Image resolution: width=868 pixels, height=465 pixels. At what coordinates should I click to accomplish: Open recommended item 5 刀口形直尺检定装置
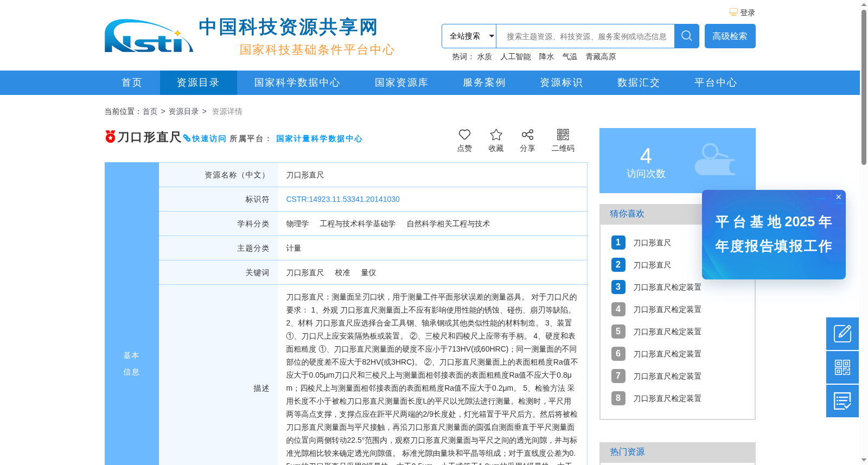667,332
